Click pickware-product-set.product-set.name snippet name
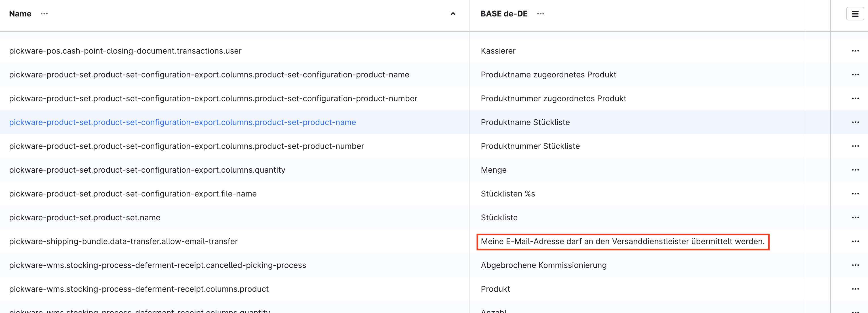The image size is (868, 313). (85, 218)
